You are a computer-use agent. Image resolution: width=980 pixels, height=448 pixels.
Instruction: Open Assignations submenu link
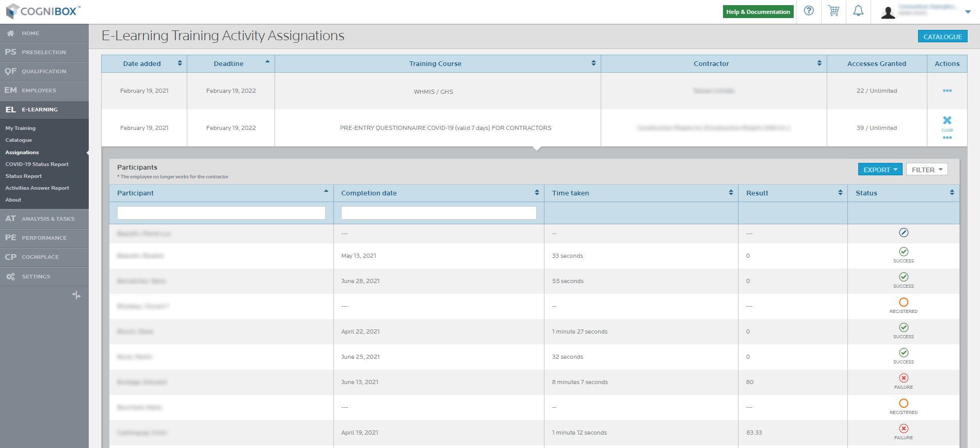(x=22, y=153)
